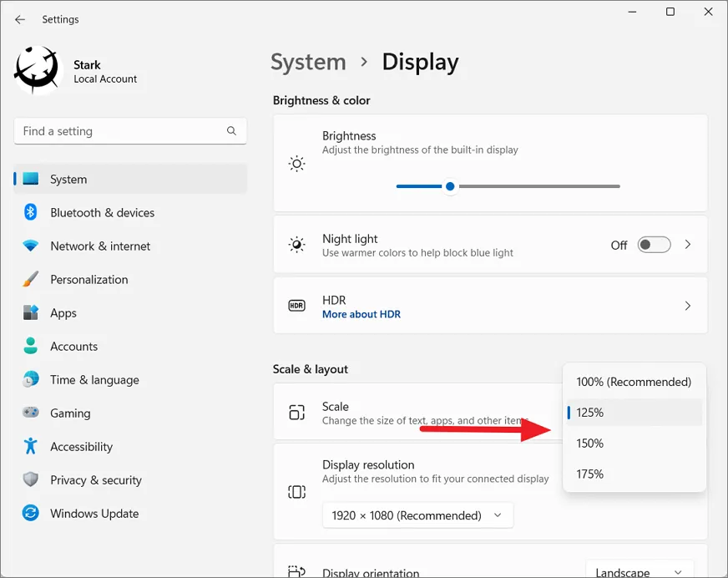Screen dimensions: 728x578
Task: Click the Find a setting search box
Action: (121, 131)
